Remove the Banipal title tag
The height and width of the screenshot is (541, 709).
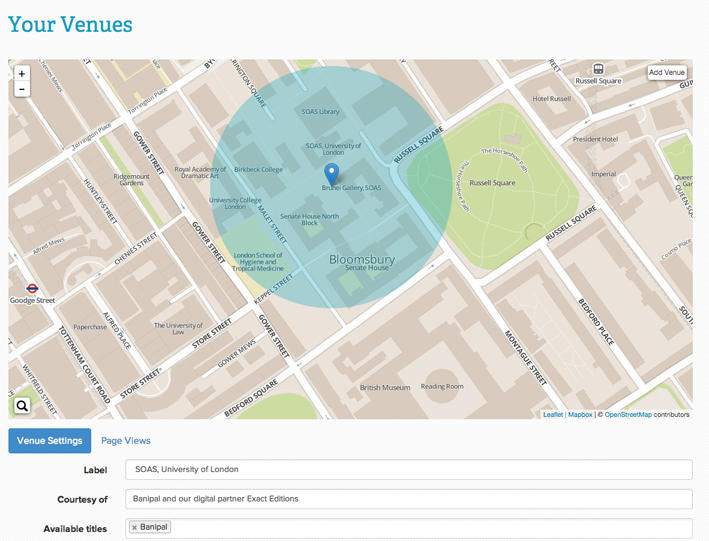[134, 527]
